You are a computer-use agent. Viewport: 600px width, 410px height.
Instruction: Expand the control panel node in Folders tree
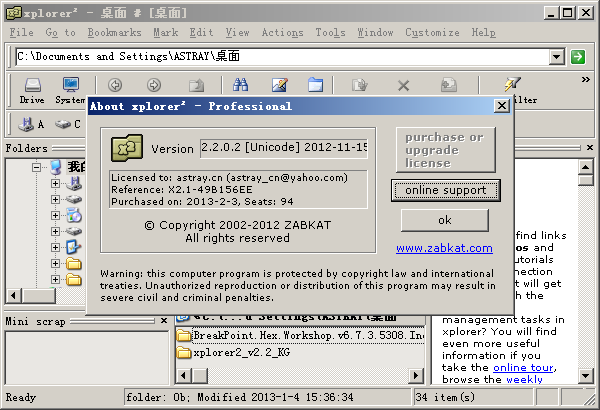[x=55, y=247]
